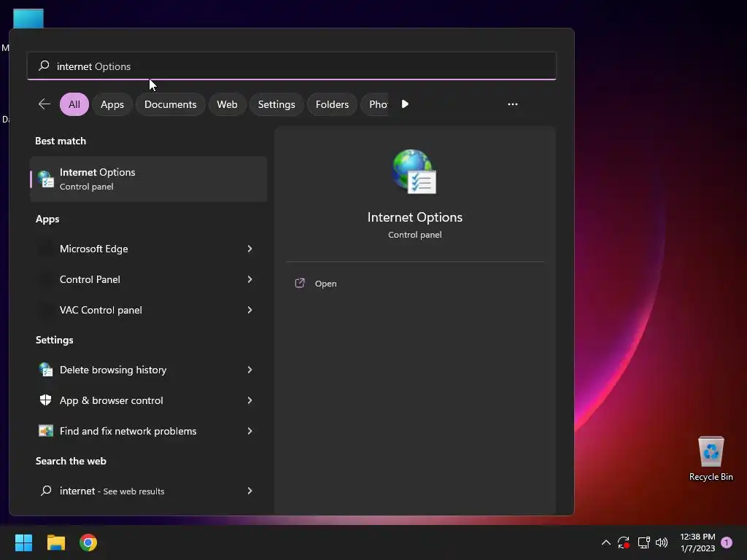This screenshot has width=747, height=560.
Task: Open the Windows Start button
Action: coord(23,542)
